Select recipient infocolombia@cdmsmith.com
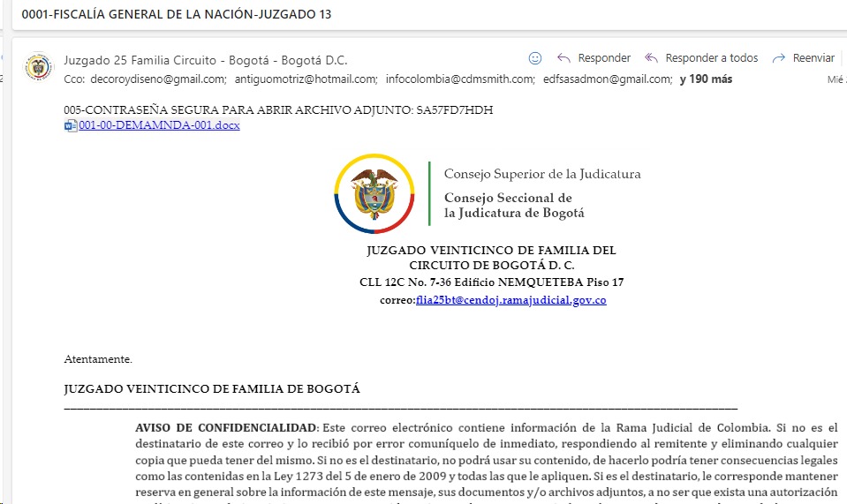 click(x=460, y=79)
